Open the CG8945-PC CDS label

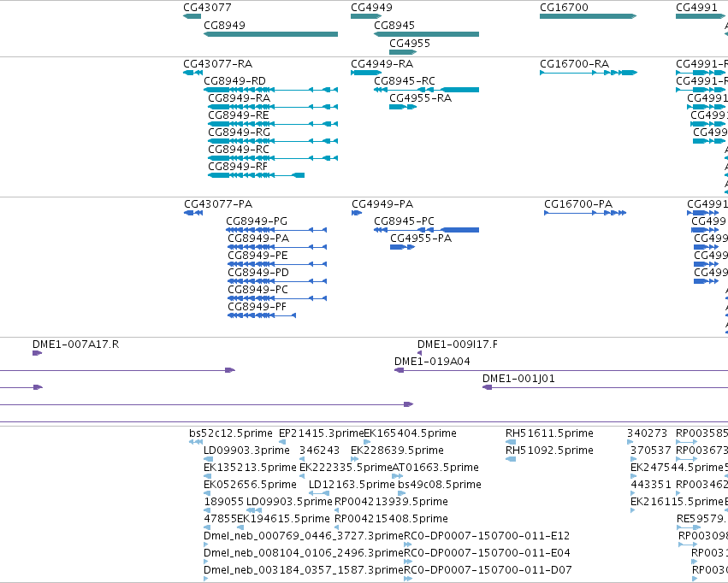point(404,221)
